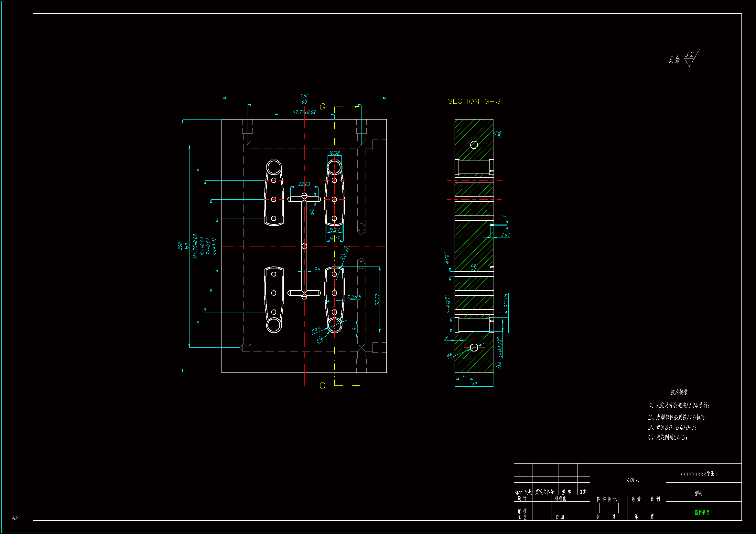This screenshot has height=534, width=756.
Task: Select the green 图样代号 text
Action: tap(702, 512)
